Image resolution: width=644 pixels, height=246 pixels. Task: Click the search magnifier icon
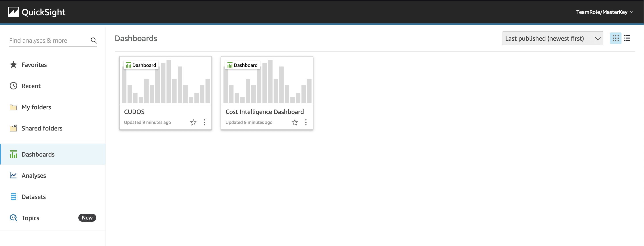click(94, 41)
